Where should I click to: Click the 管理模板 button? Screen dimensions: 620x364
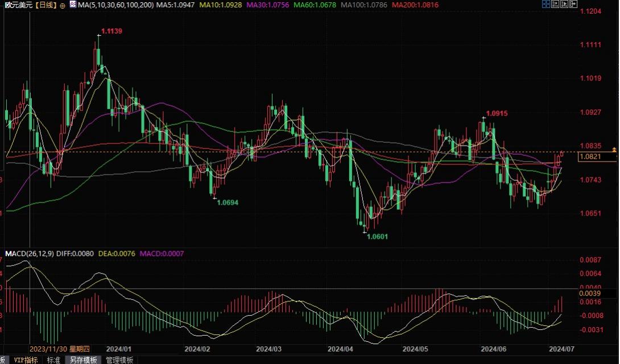119,360
